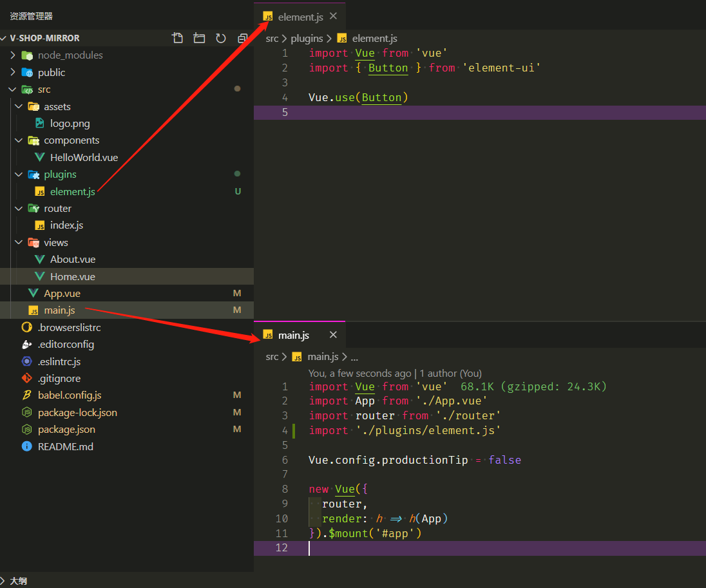Viewport: 706px width, 588px height.
Task: Click the Vue icon beside HelloWorld.vue
Action: (40, 157)
